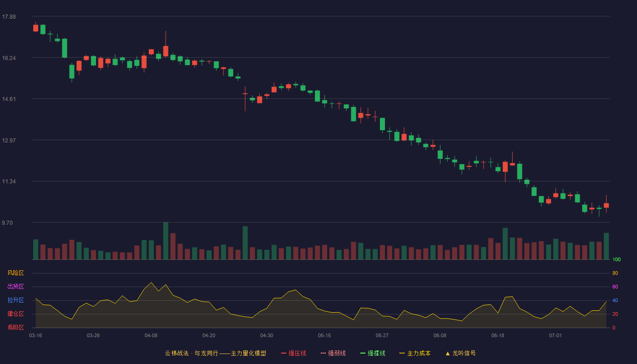
Task: Click the 04-20 date label
Action: [209, 335]
